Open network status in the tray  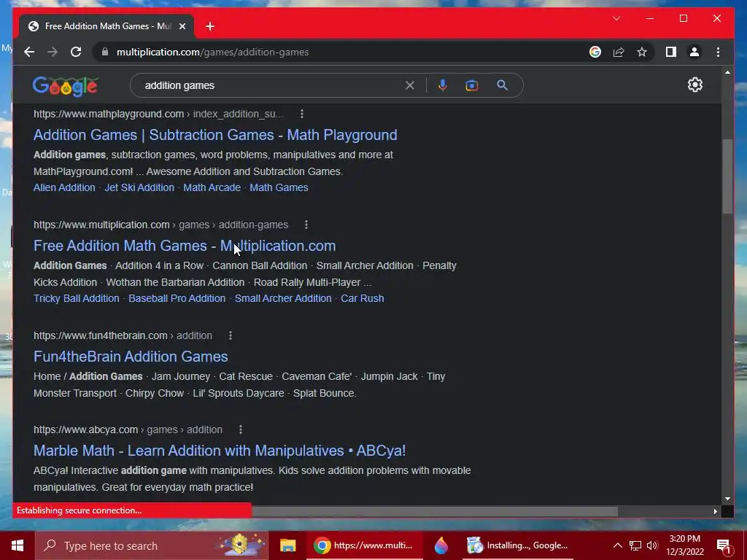point(635,545)
